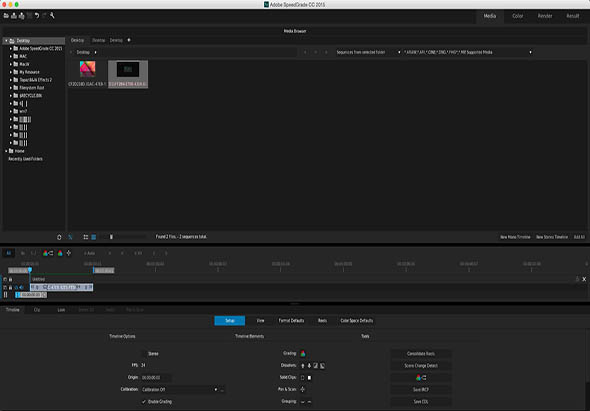Screen dimensions: 590x411
Task: Expand the Home folder
Action: 6,151
